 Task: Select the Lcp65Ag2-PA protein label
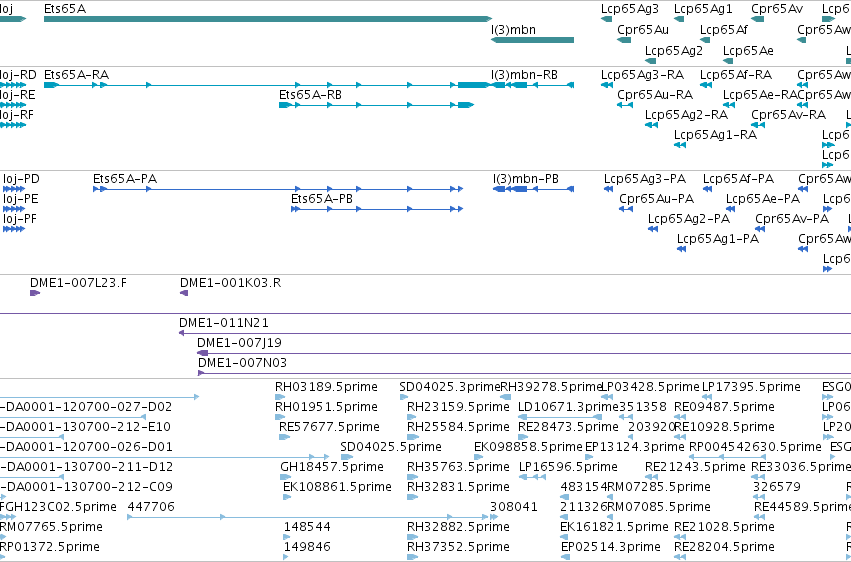tap(689, 219)
